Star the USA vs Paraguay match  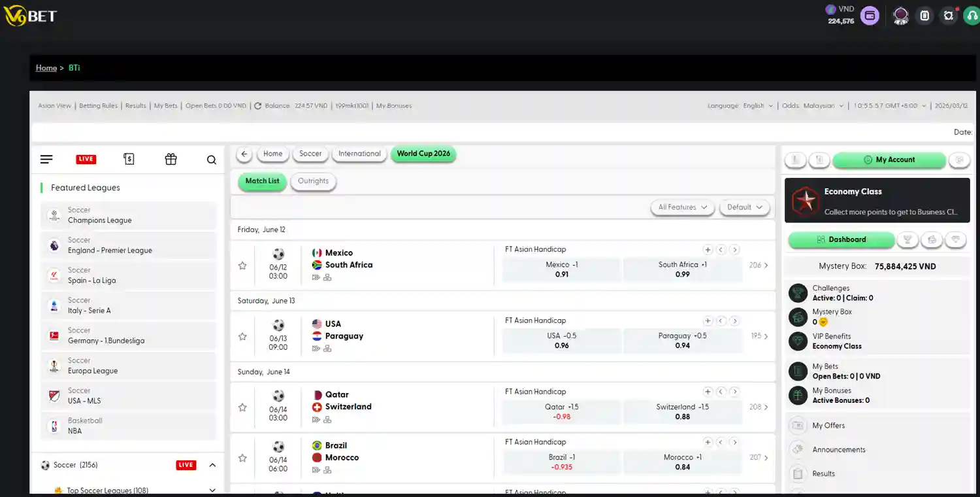pyautogui.click(x=242, y=335)
